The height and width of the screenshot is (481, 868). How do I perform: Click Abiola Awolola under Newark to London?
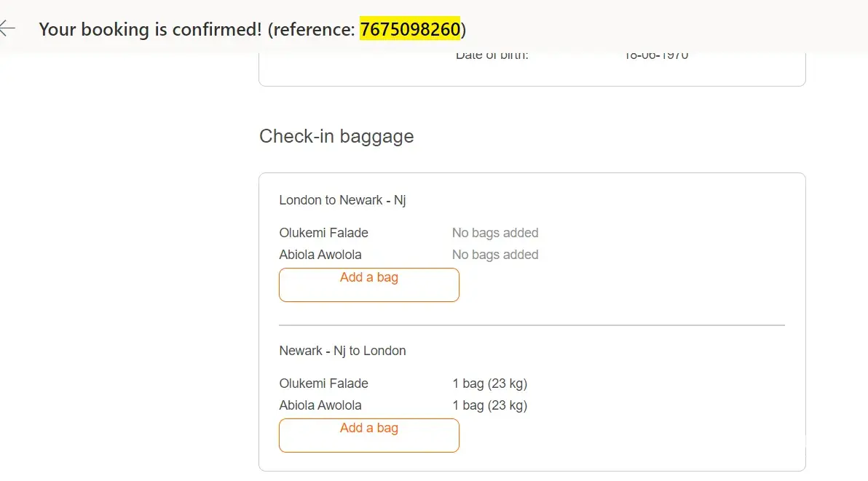[320, 405]
